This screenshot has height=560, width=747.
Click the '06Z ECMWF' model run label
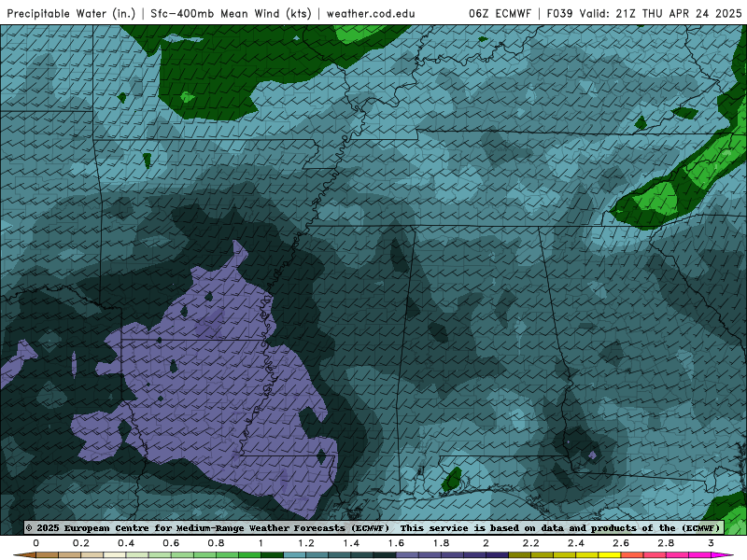pos(500,14)
